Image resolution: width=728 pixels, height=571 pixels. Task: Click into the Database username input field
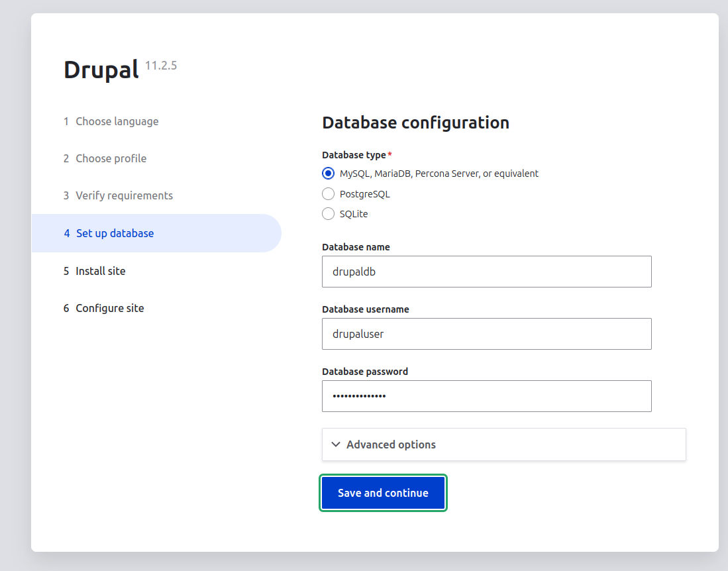[486, 334]
